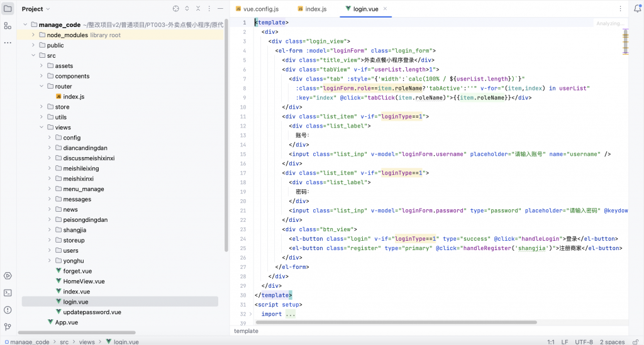Viewport: 644px width, 345px height.
Task: Open the Project view dropdown
Action: [36, 9]
